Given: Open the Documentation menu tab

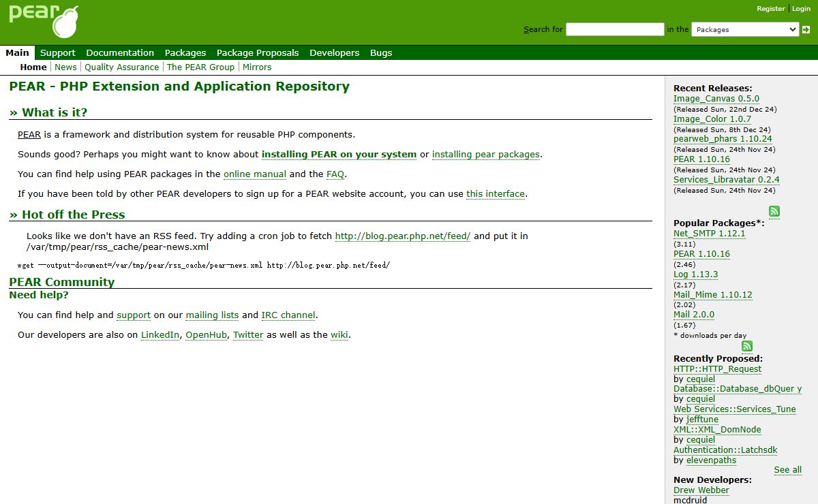Looking at the screenshot, I should pos(120,52).
